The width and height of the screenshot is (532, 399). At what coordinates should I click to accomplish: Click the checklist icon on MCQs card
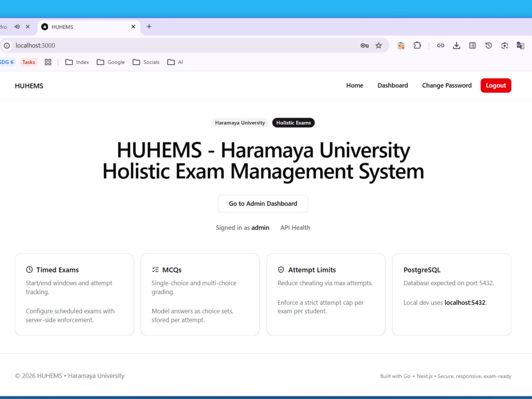(155, 270)
